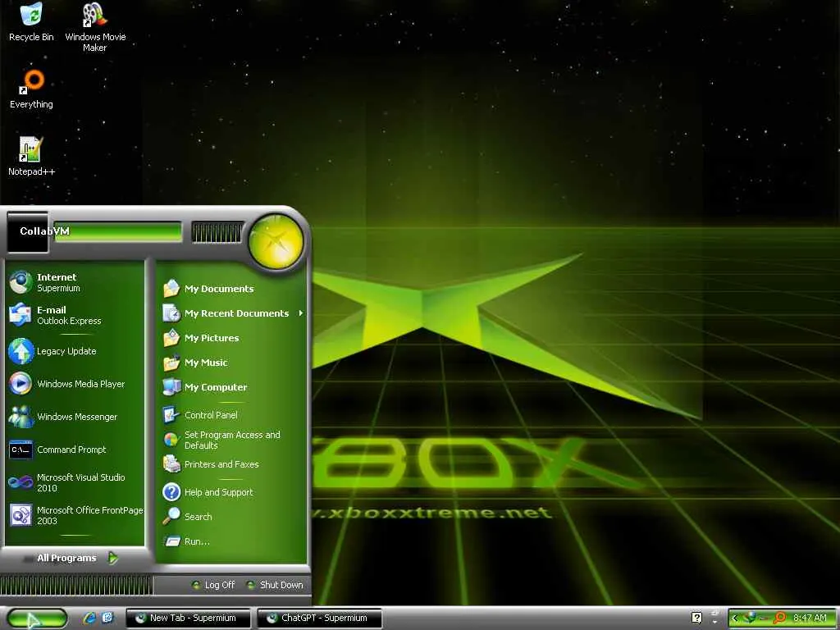840x630 pixels.
Task: Select the Windows Movie Maker desktop shortcut
Action: [95, 27]
